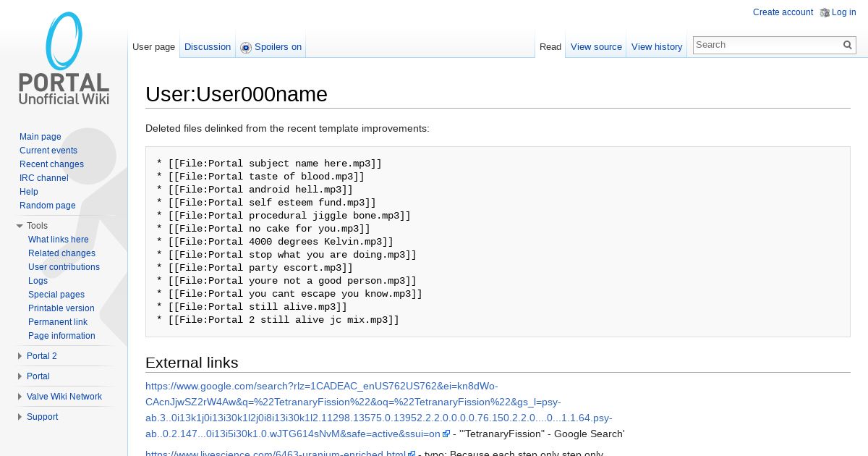Go to Main page link

tap(41, 137)
